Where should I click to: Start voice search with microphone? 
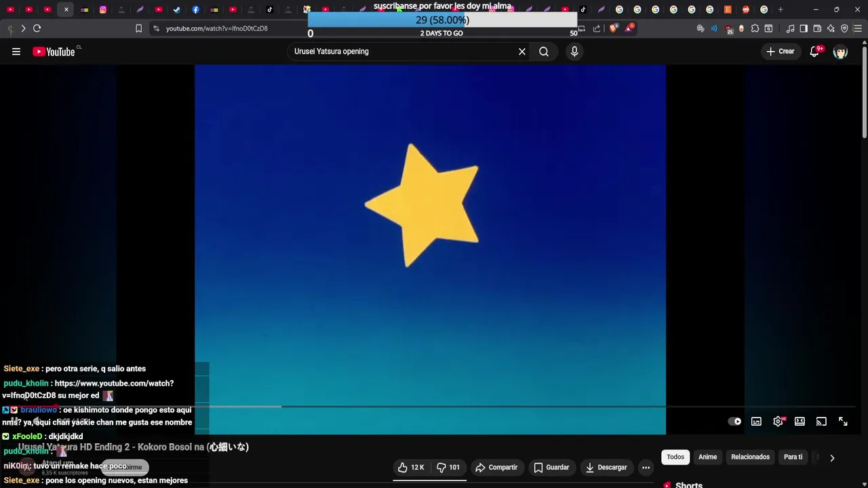pyautogui.click(x=574, y=52)
